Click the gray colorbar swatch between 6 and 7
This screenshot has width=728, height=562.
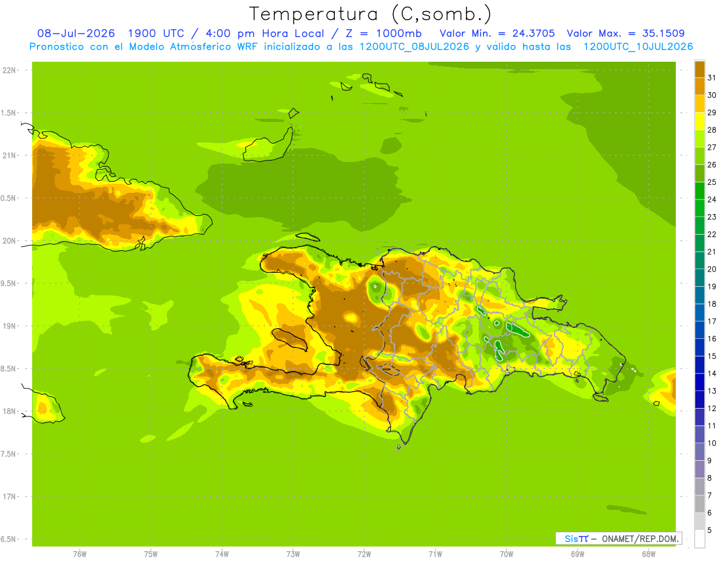pos(699,504)
